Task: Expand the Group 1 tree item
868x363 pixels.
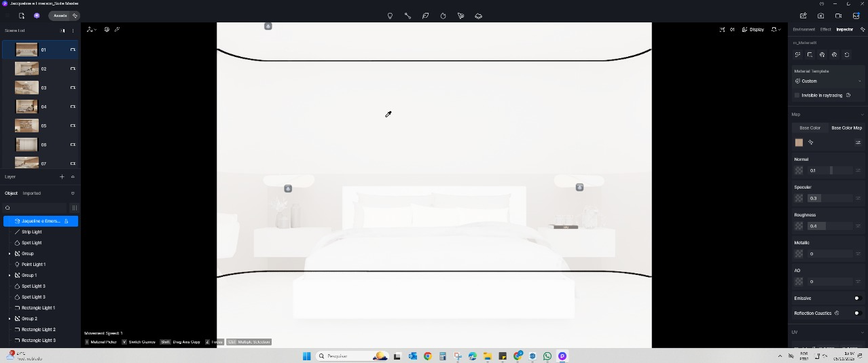Action: (10, 275)
